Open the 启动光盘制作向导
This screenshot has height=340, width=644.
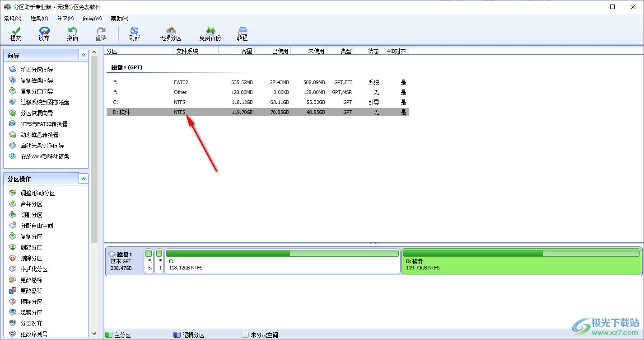click(37, 146)
